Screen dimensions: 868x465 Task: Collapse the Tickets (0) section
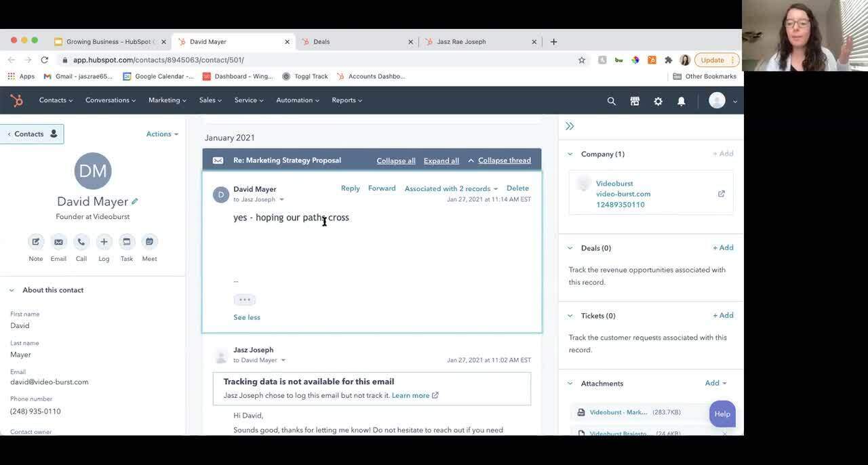[570, 316]
